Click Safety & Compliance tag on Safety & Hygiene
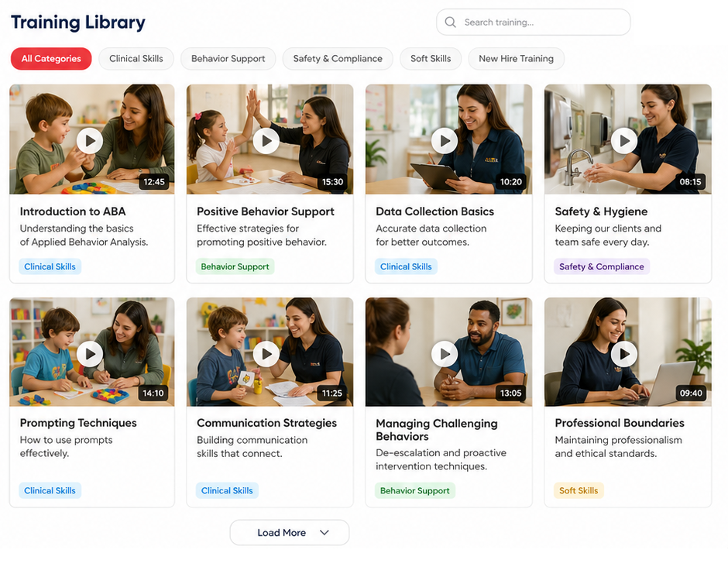728x567 pixels. pyautogui.click(x=602, y=266)
